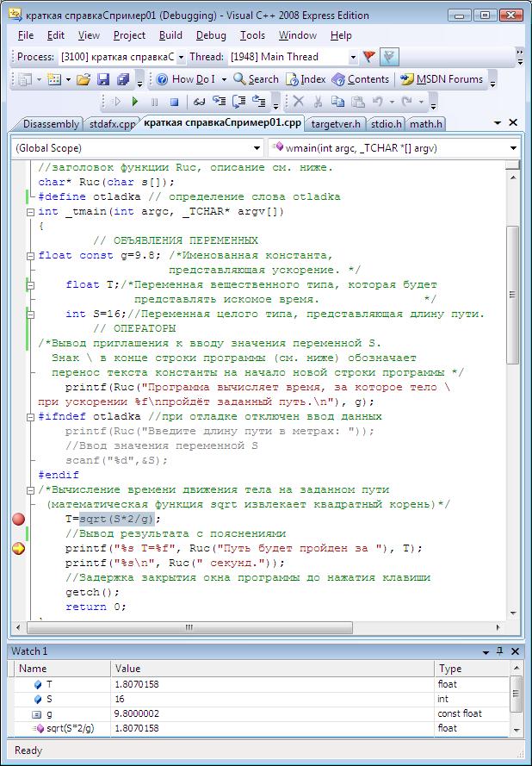
Task: Open the Project menu
Action: [129, 35]
